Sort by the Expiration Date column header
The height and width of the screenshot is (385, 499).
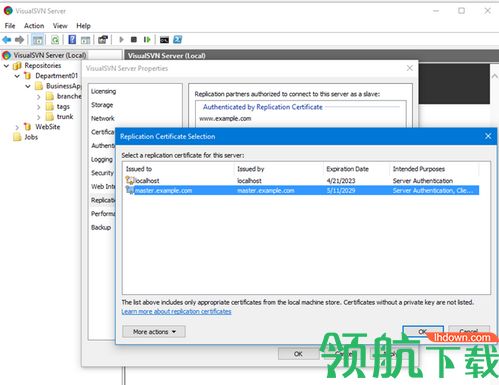(356, 169)
